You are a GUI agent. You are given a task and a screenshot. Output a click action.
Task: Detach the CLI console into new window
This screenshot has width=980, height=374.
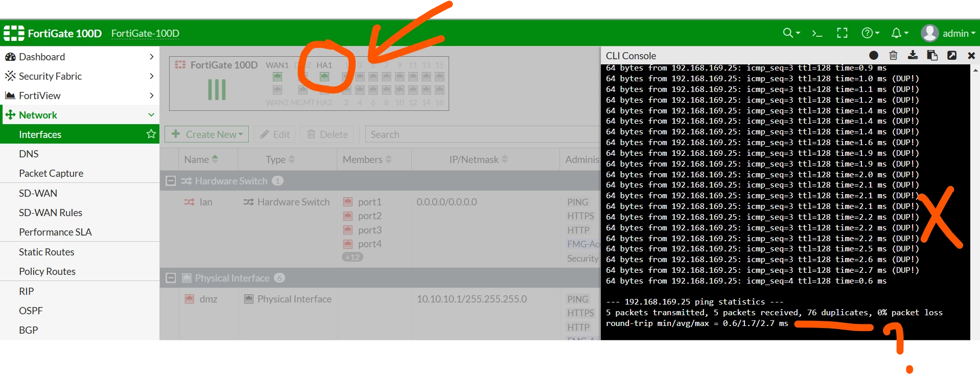tap(951, 55)
